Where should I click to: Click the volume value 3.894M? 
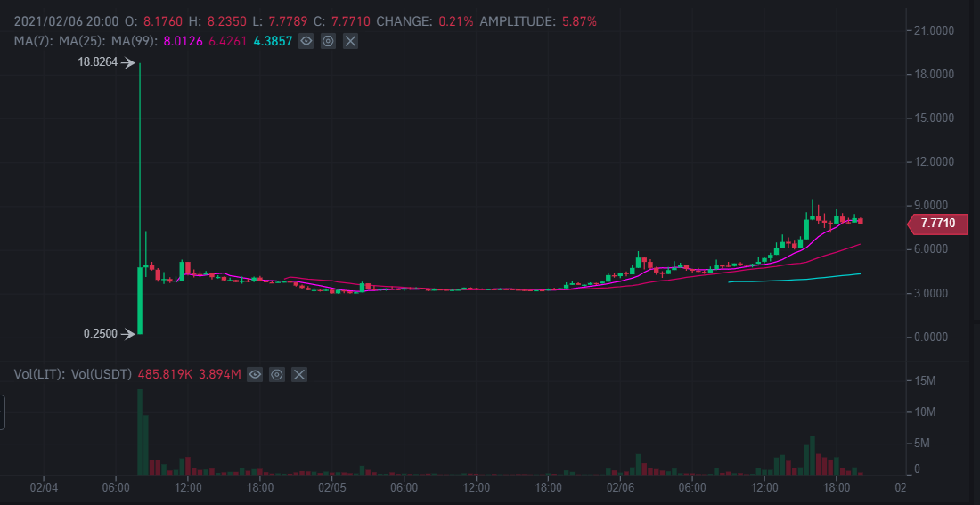[x=220, y=374]
